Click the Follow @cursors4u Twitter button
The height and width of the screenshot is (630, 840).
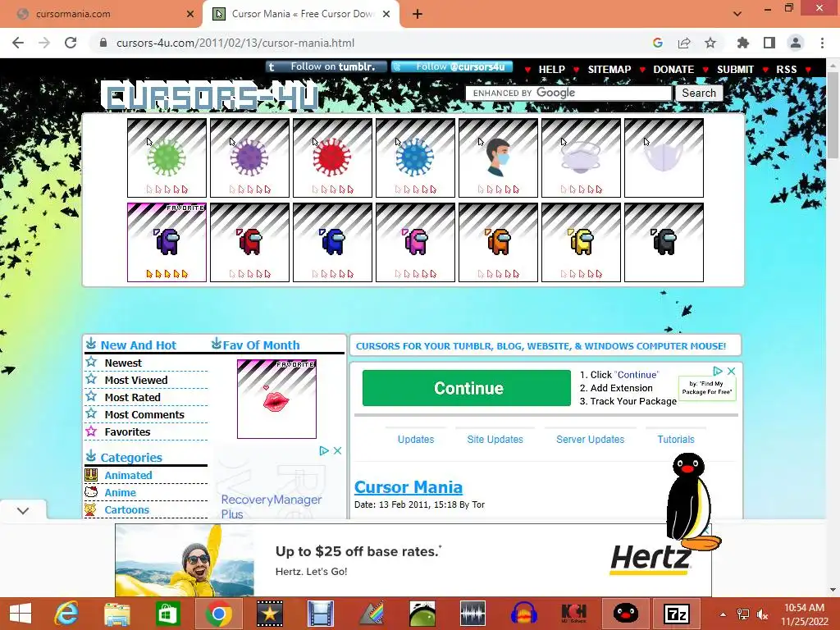(x=452, y=67)
